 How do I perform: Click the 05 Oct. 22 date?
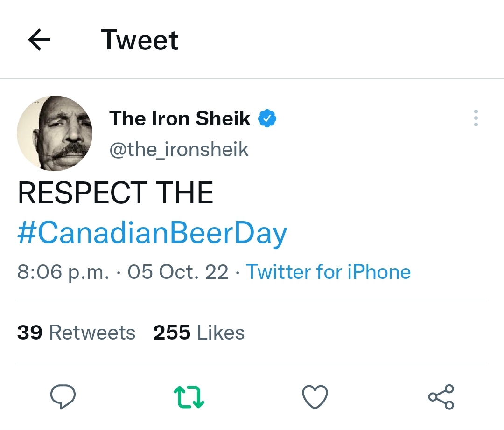click(178, 271)
